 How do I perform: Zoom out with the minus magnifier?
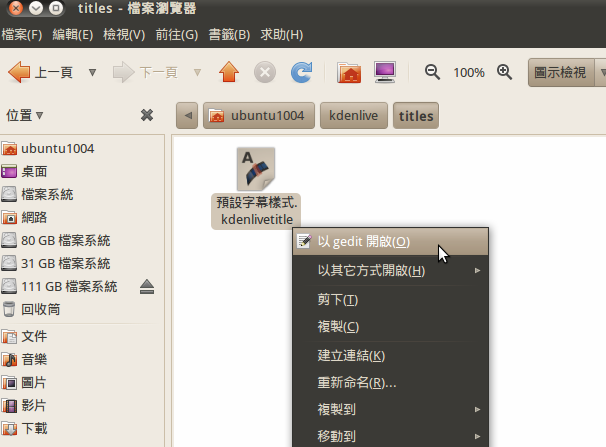(432, 72)
